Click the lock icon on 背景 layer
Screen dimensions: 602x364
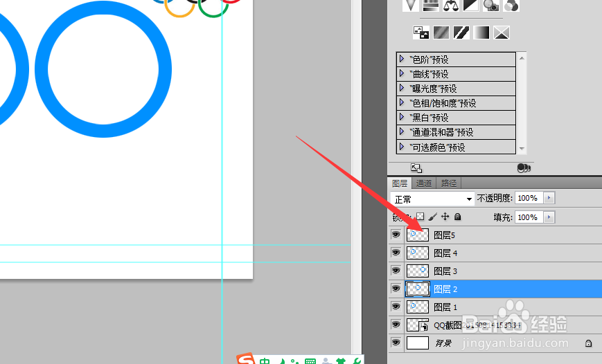point(588,343)
